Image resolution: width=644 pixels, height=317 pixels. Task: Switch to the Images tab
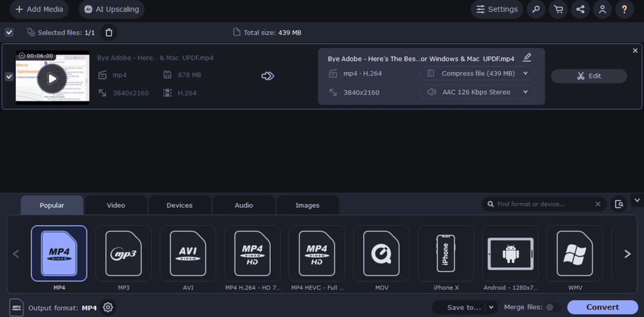pyautogui.click(x=307, y=205)
